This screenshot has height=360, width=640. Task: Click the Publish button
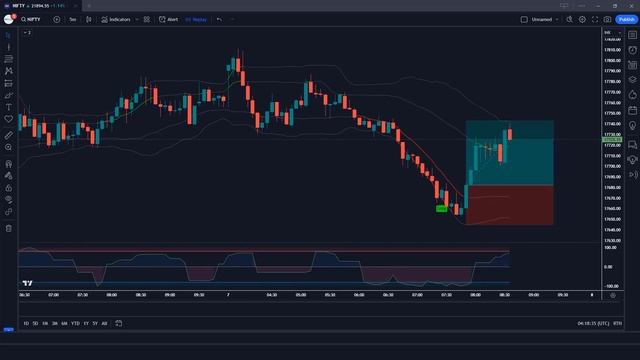point(627,19)
